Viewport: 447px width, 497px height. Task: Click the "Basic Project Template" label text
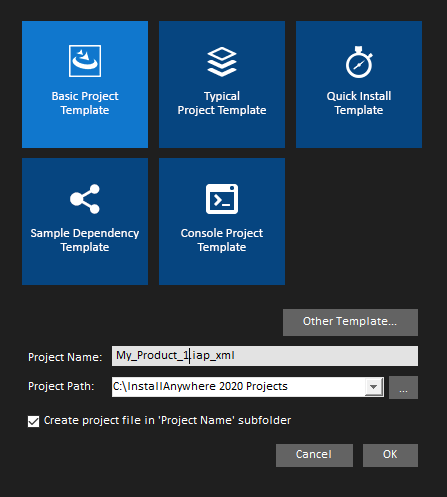pyautogui.click(x=85, y=103)
